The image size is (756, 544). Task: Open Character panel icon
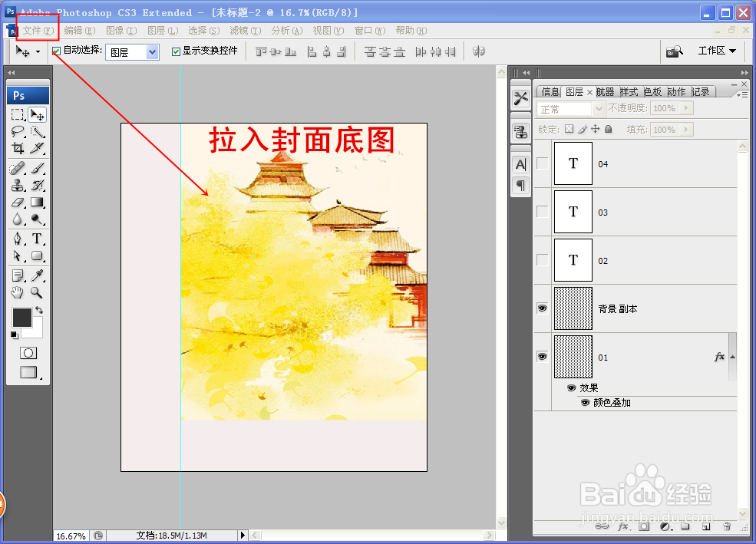coord(520,165)
